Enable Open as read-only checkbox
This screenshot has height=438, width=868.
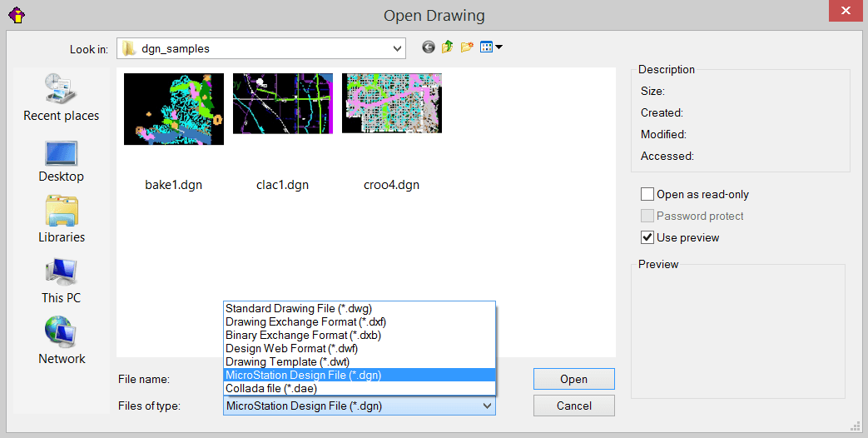click(x=647, y=194)
